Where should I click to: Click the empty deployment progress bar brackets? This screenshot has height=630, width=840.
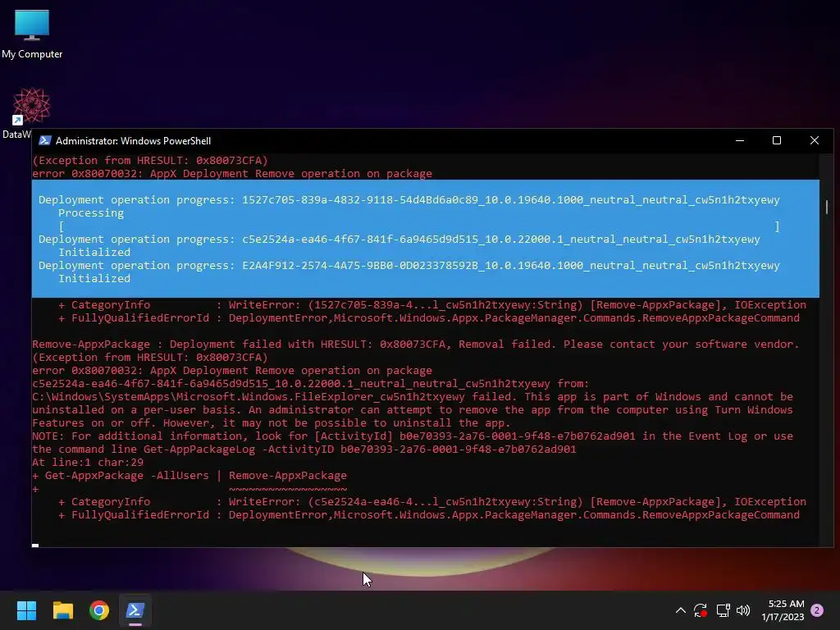click(x=419, y=226)
